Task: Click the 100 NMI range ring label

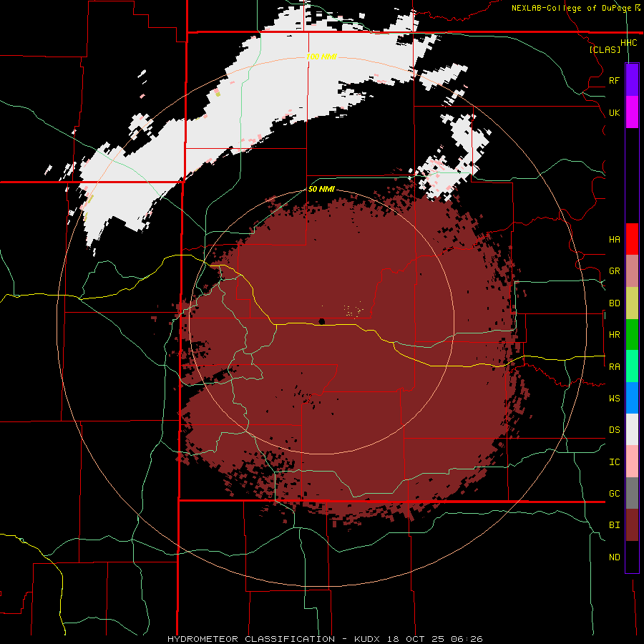Action: click(x=321, y=57)
